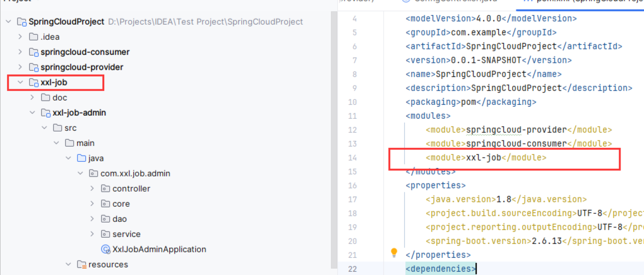The width and height of the screenshot is (644, 275).
Task: Click the resources folder icon
Action: coord(81,264)
